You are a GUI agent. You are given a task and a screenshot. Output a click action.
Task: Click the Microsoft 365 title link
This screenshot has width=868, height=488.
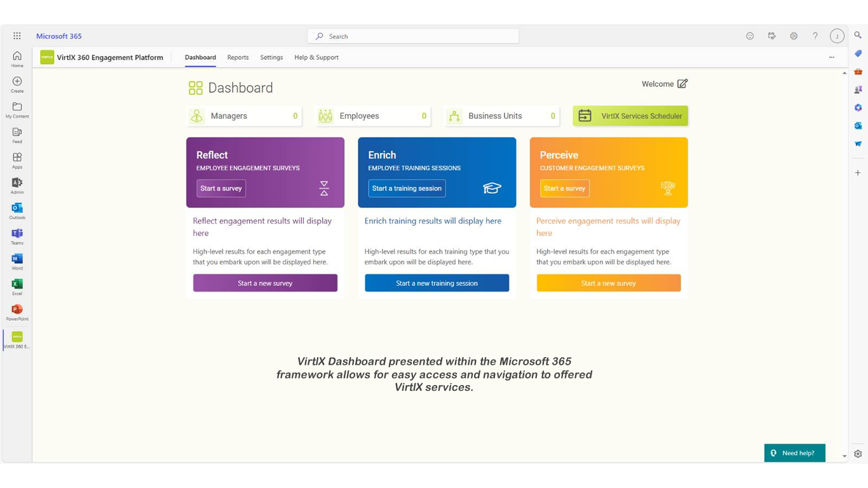coord(58,36)
